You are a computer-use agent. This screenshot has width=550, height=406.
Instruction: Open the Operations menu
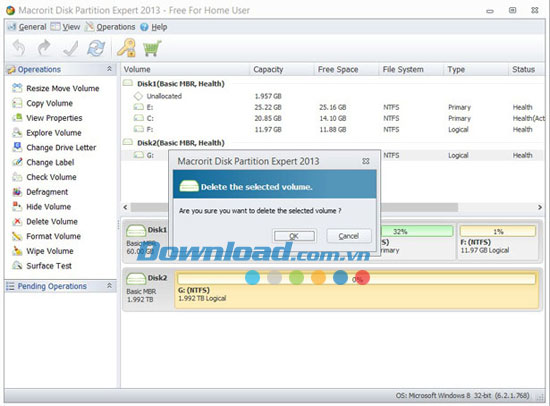[110, 27]
